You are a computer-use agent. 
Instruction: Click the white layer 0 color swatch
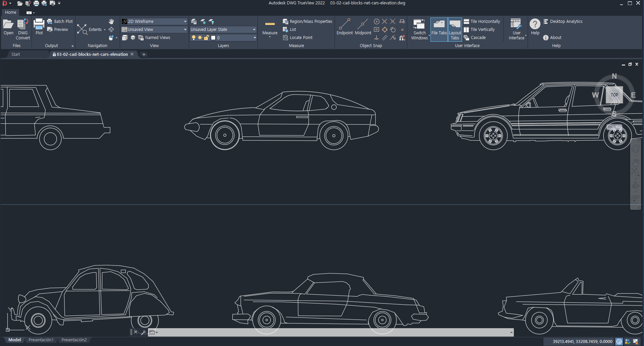click(x=213, y=38)
